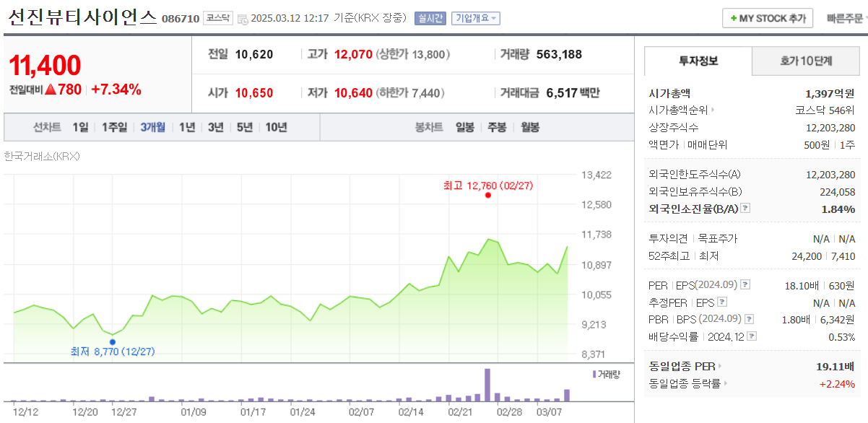868x423 pixels.
Task: Click the 52주최고 label
Action: click(x=669, y=256)
